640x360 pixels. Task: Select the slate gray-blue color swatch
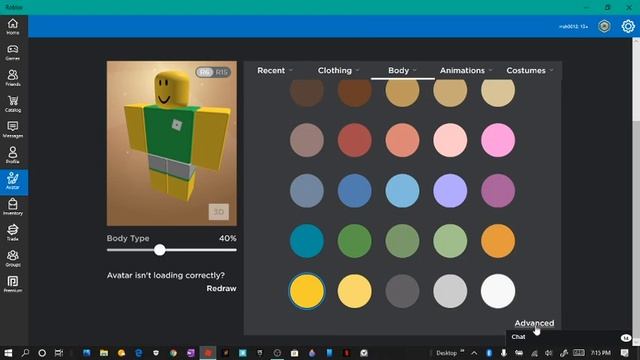click(307, 191)
